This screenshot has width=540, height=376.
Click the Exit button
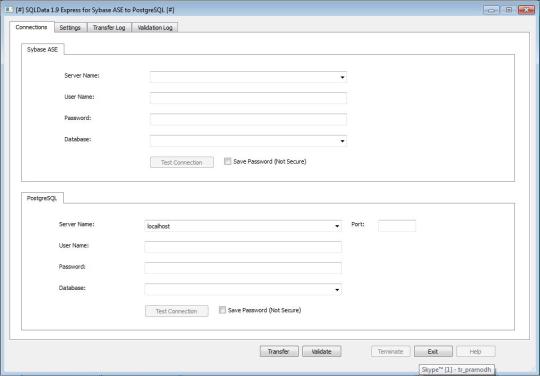coord(433,351)
